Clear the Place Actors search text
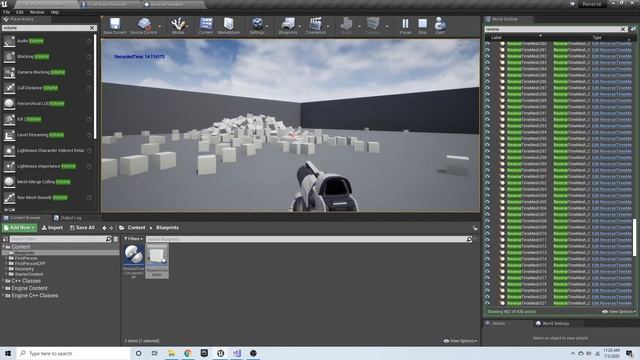This screenshot has width=640, height=360. [92, 28]
